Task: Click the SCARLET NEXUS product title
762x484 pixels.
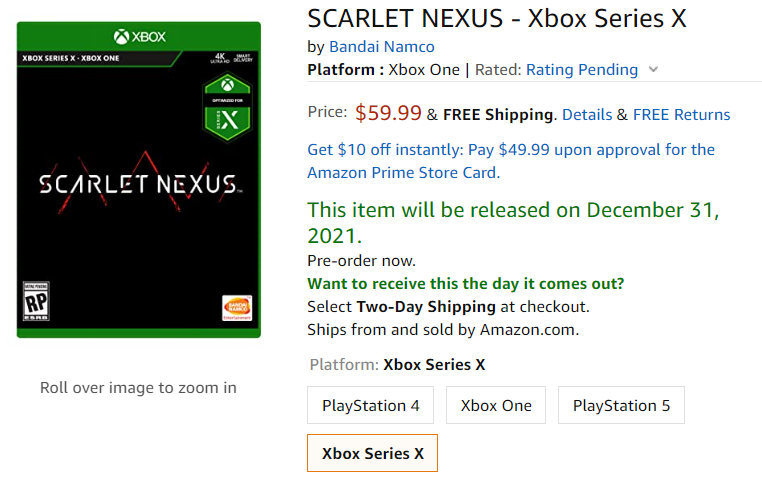Action: click(497, 18)
